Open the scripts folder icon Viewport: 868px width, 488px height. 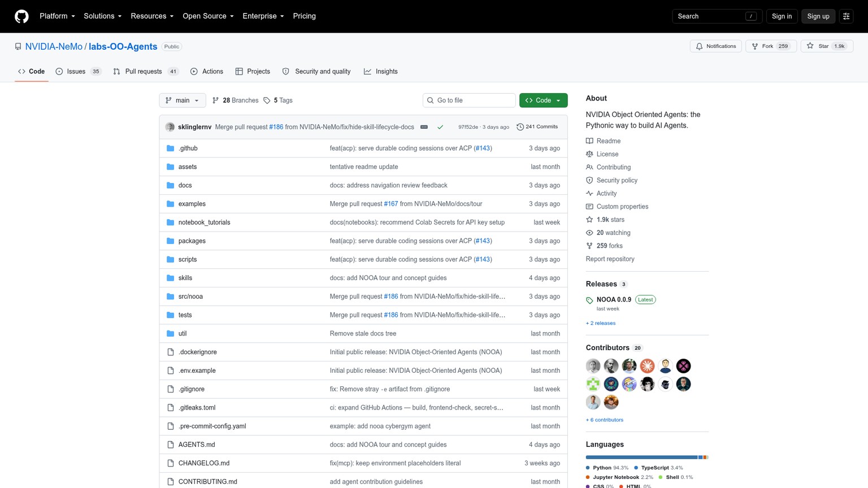[x=171, y=260]
